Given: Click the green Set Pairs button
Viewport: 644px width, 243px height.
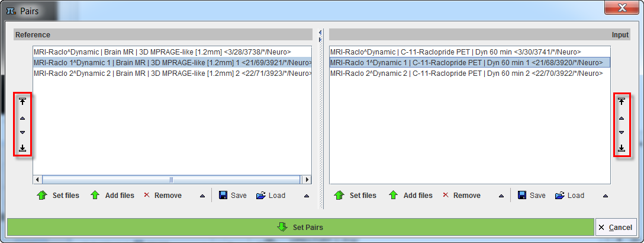Looking at the screenshot, I should 301,227.
